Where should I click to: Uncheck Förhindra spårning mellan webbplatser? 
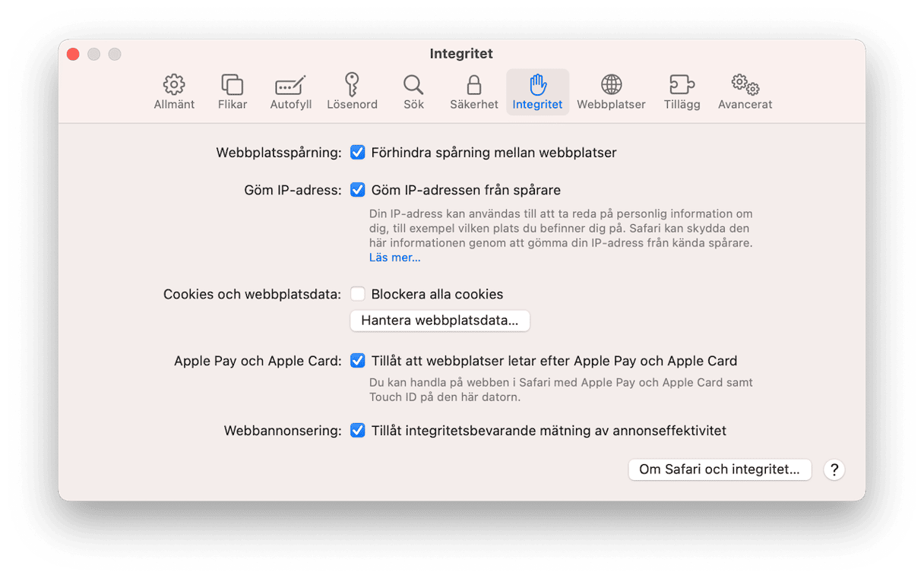[x=357, y=153]
